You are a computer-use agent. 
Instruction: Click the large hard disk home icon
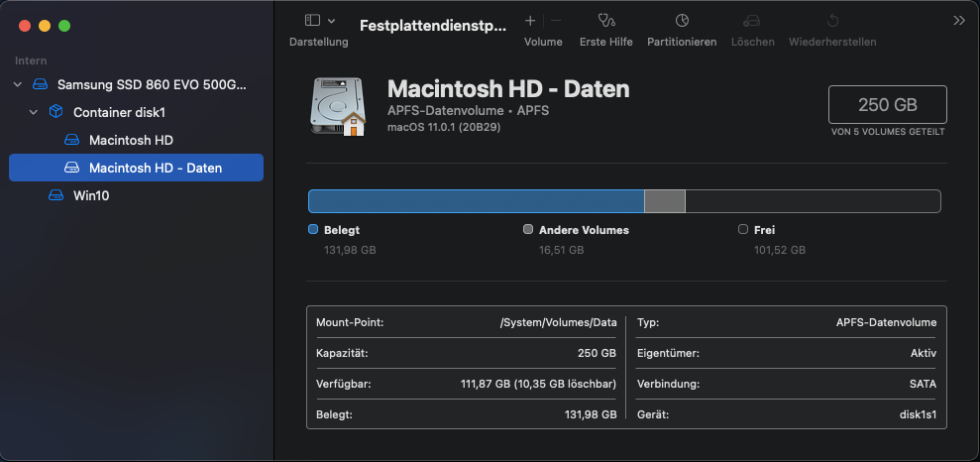338,106
